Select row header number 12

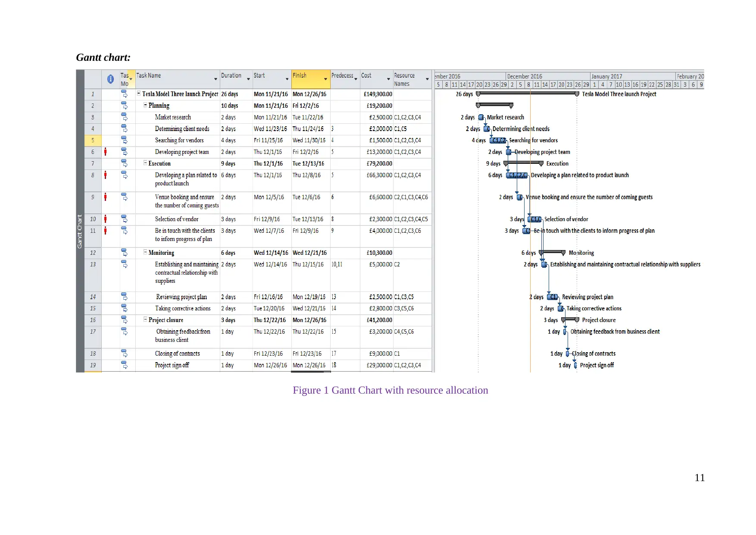93,253
